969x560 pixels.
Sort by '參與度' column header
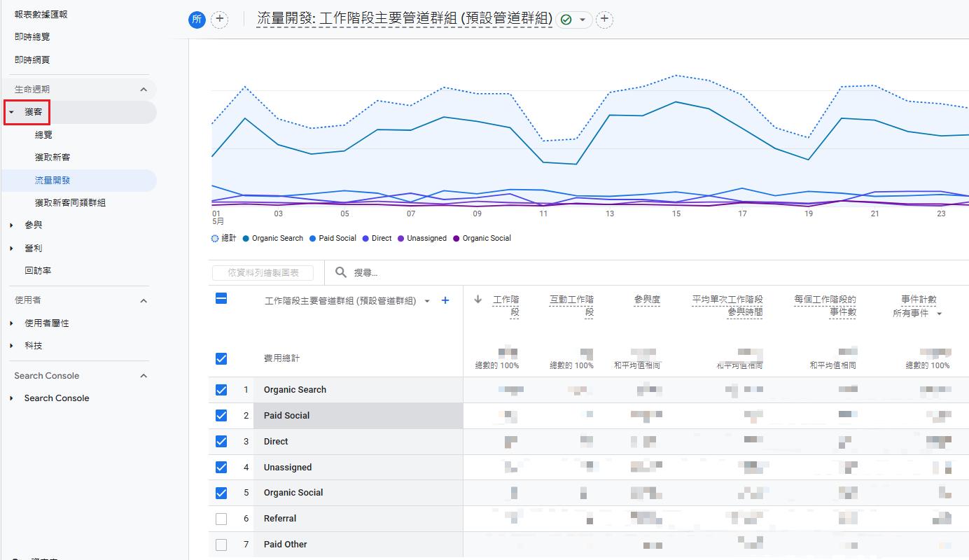point(647,299)
